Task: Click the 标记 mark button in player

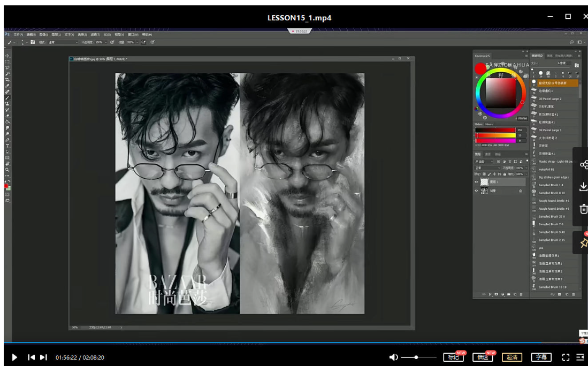Action: (x=453, y=357)
